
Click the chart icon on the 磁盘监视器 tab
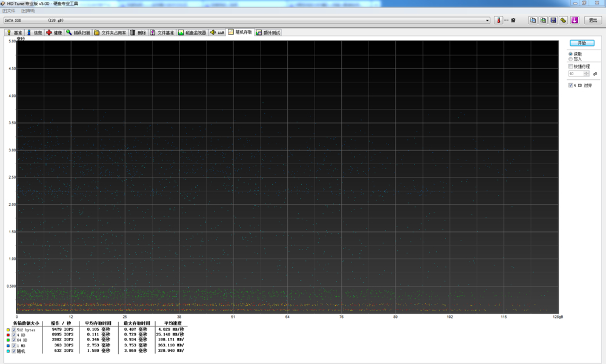(x=181, y=33)
